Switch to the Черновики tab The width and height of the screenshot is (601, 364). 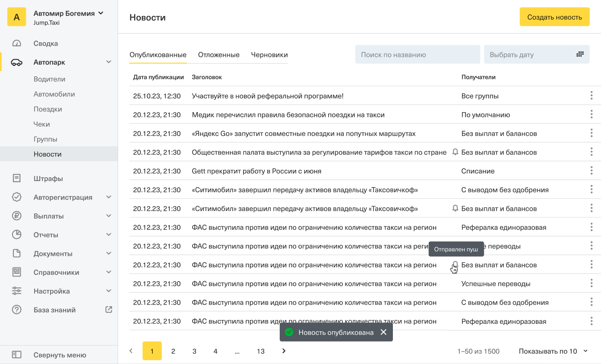(x=269, y=55)
